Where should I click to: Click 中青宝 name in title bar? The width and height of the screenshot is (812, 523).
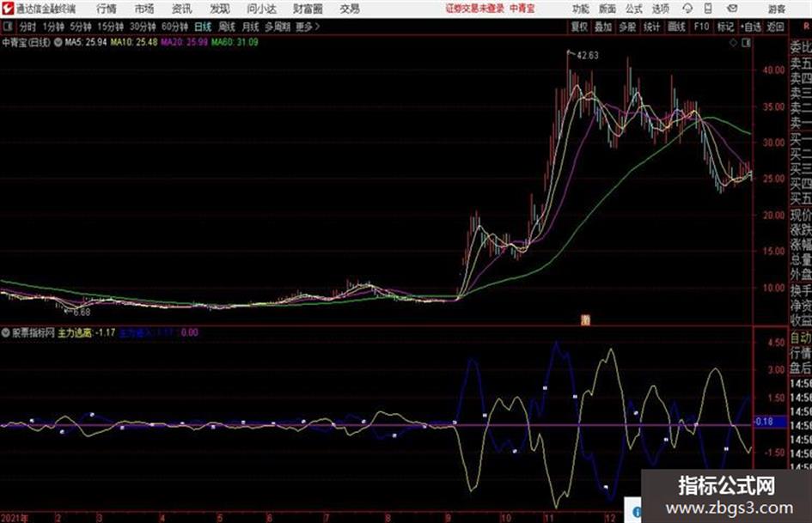point(522,9)
